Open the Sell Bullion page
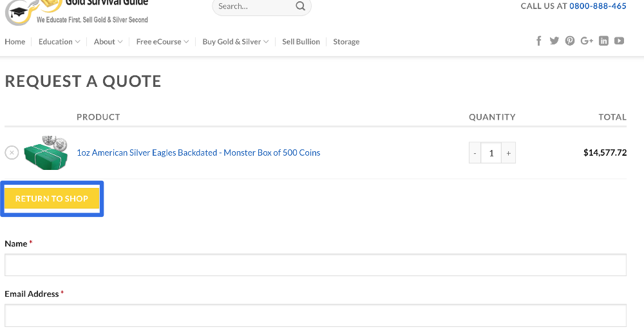Viewport: 644px width, 336px height. (301, 41)
